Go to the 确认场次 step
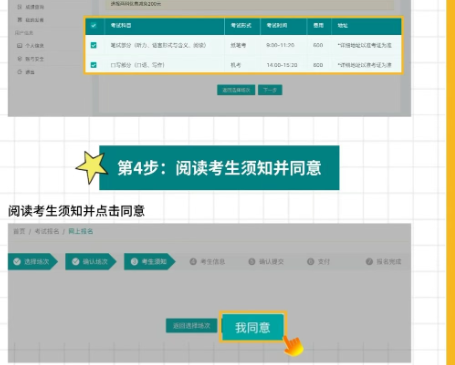Image resolution: width=455 pixels, height=365 pixels. point(91,262)
